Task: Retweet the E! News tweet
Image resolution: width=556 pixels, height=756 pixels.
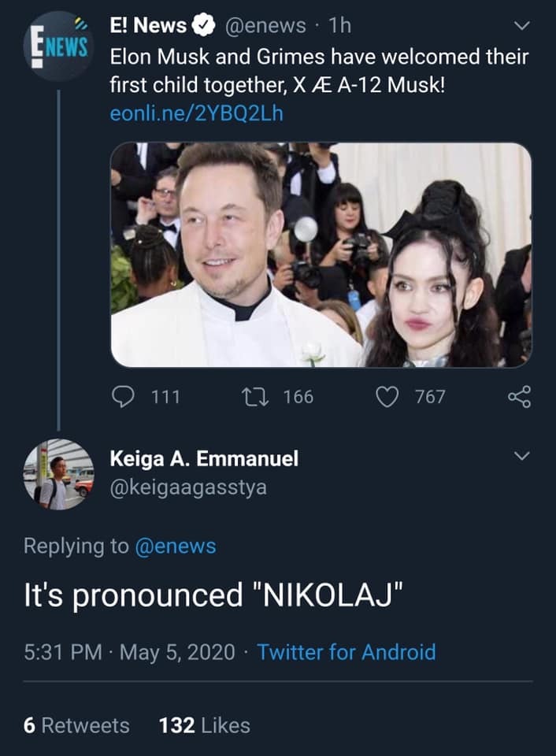Action: click(x=264, y=396)
